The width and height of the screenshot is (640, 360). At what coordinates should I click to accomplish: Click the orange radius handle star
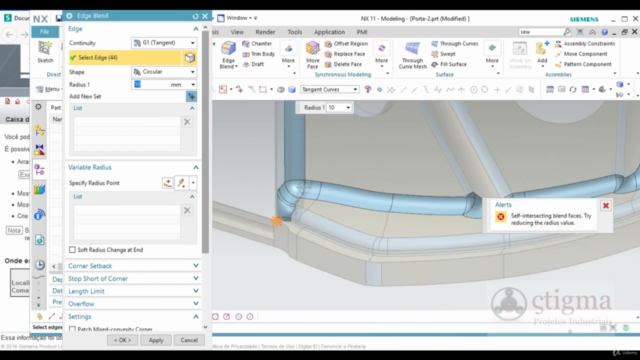coord(277,221)
